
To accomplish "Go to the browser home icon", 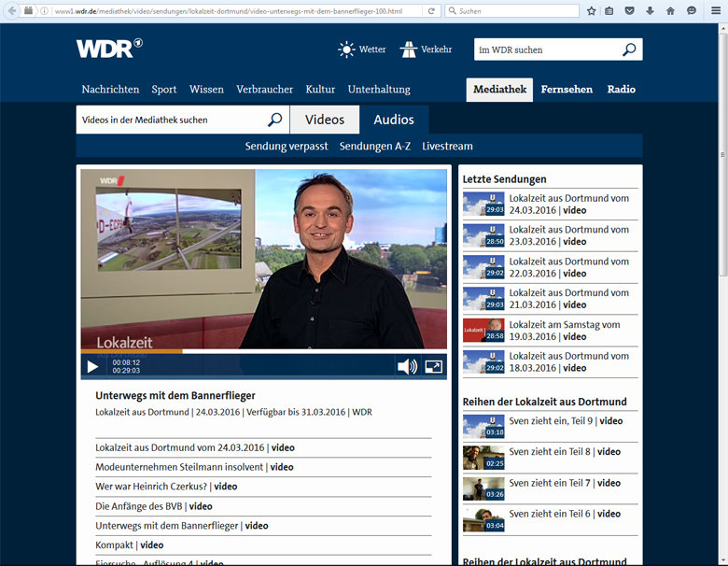I will click(670, 10).
